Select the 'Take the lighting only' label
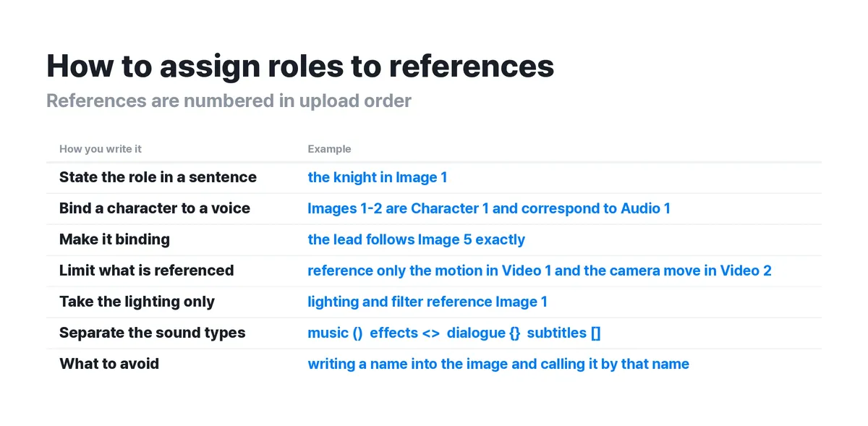This screenshot has height=426, width=868. tap(137, 302)
